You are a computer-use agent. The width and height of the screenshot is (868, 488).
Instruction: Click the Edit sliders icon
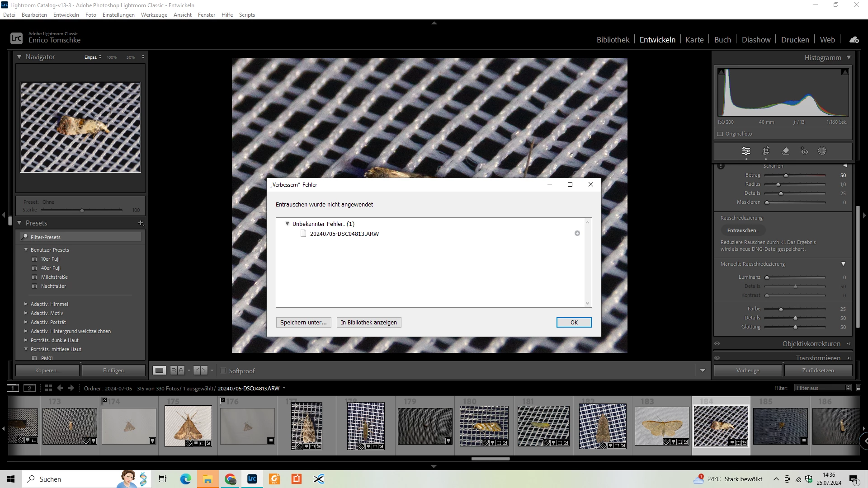point(746,151)
